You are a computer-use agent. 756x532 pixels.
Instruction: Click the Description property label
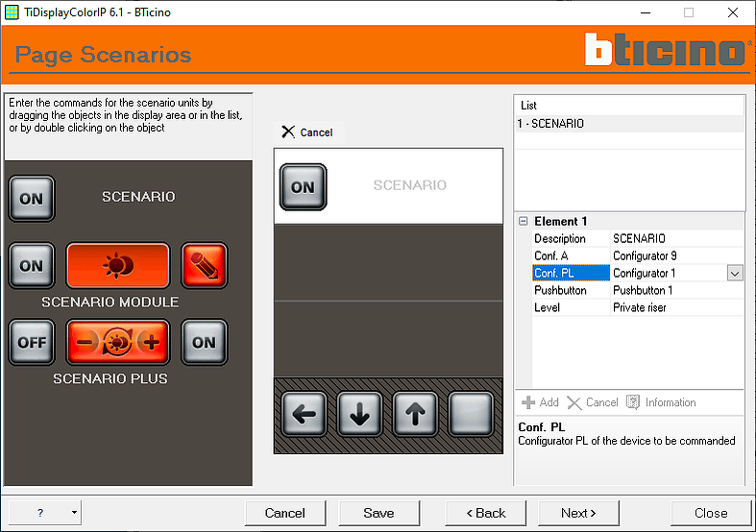(571, 238)
